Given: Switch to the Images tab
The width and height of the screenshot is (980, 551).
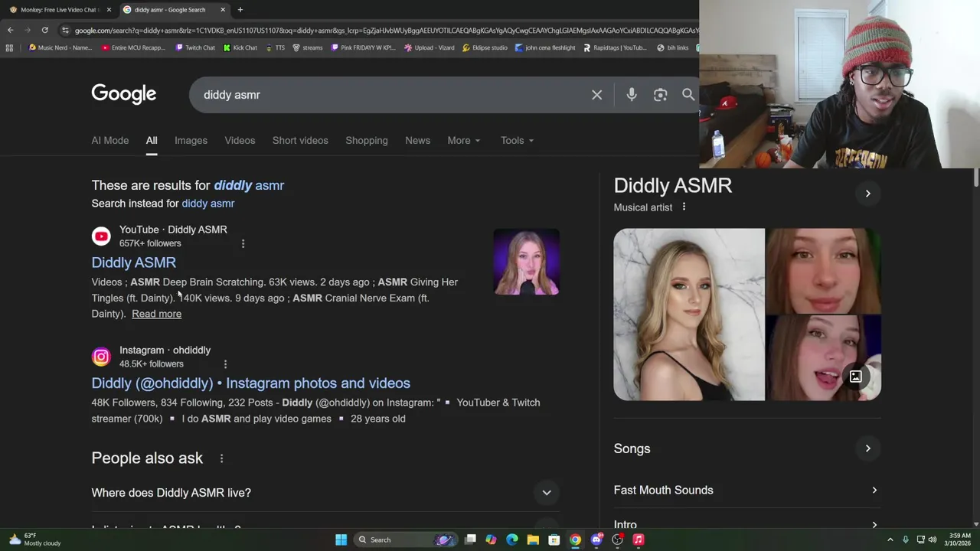Looking at the screenshot, I should [x=191, y=140].
